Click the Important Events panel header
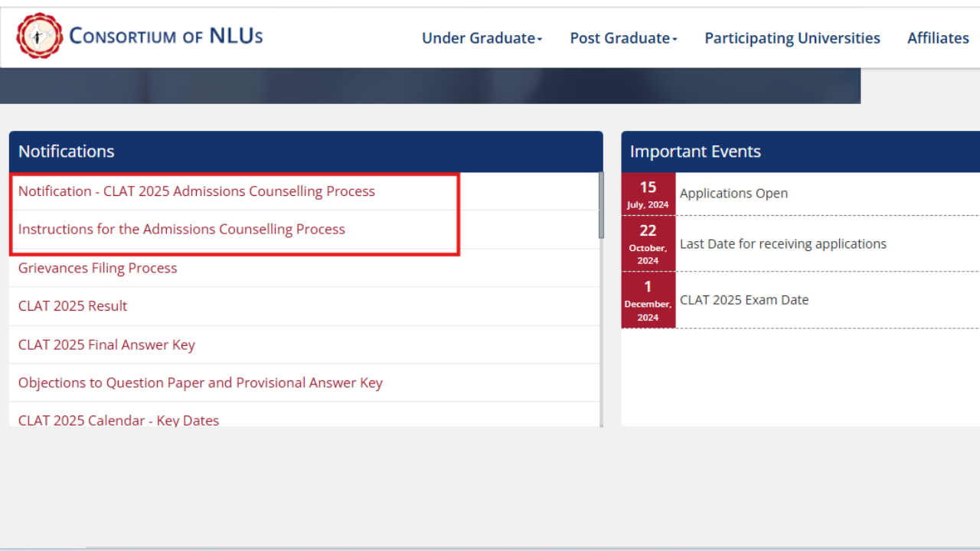The width and height of the screenshot is (980, 551). 695,151
